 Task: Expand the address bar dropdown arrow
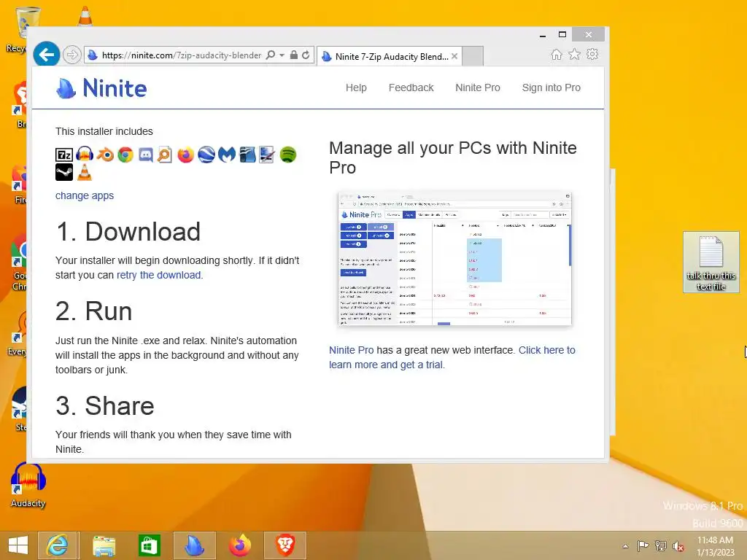tap(282, 55)
